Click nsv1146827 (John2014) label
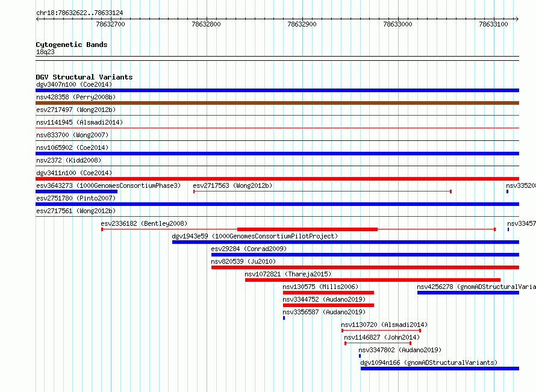 pos(382,337)
